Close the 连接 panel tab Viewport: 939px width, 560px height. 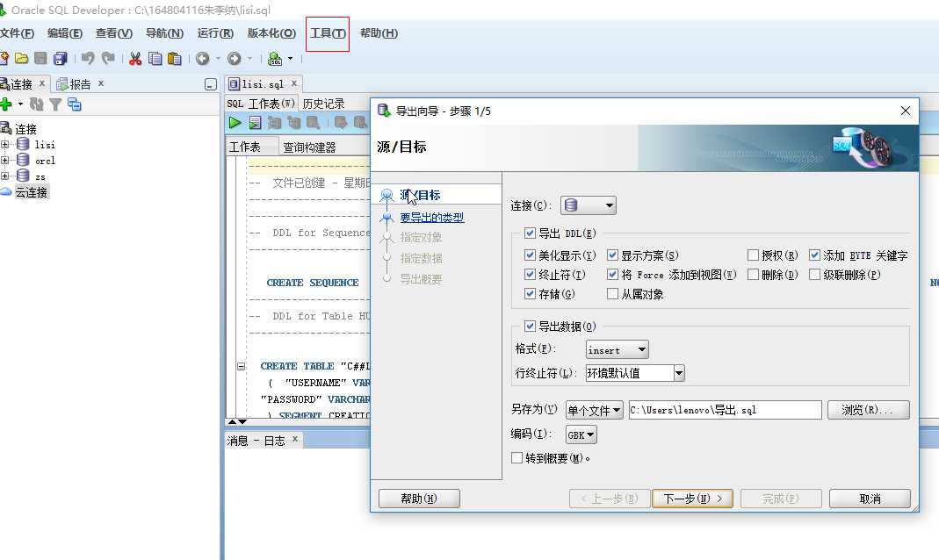42,83
